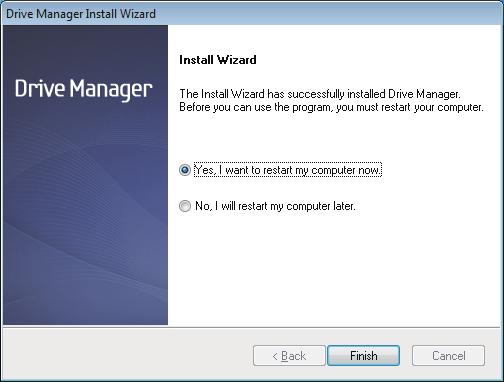The width and height of the screenshot is (504, 382).
Task: Select the 'Yes, restart now' radio button
Action: pyautogui.click(x=185, y=170)
